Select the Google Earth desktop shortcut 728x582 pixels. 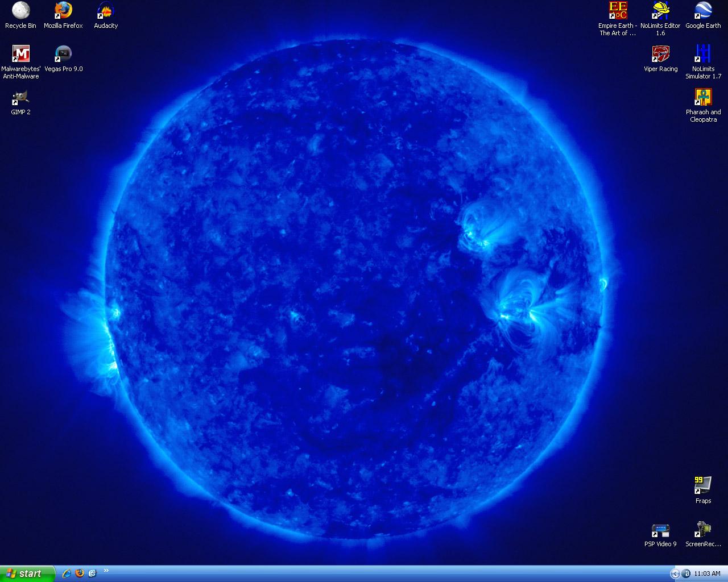pos(703,15)
